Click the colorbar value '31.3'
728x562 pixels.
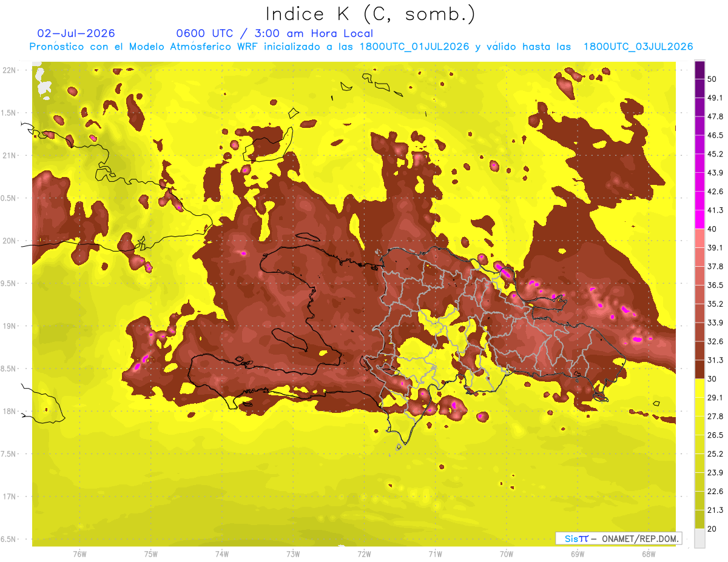(x=715, y=360)
